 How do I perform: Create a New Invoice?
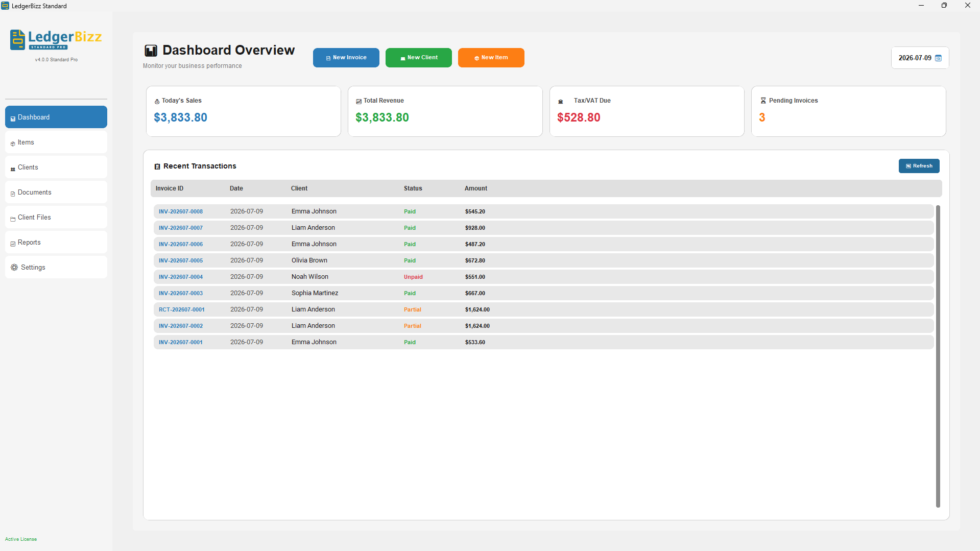tap(346, 58)
